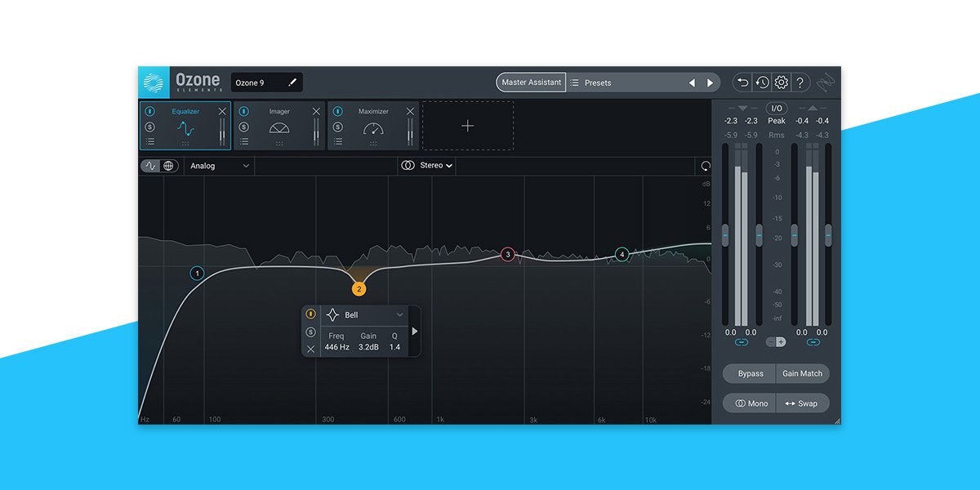980x490 pixels.
Task: Open help with the question mark icon
Action: pyautogui.click(x=800, y=82)
